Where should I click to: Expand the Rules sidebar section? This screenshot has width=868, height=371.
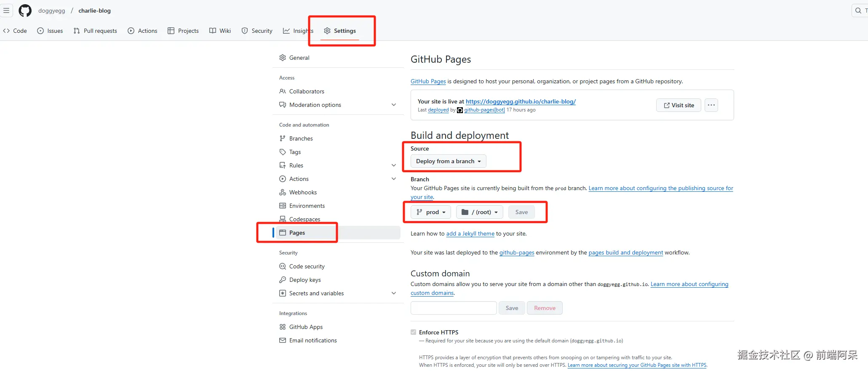(394, 165)
